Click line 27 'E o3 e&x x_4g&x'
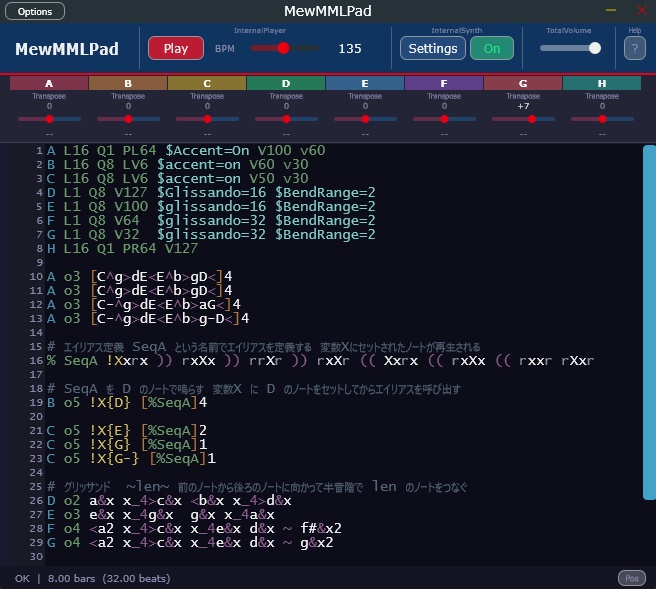 [110, 515]
